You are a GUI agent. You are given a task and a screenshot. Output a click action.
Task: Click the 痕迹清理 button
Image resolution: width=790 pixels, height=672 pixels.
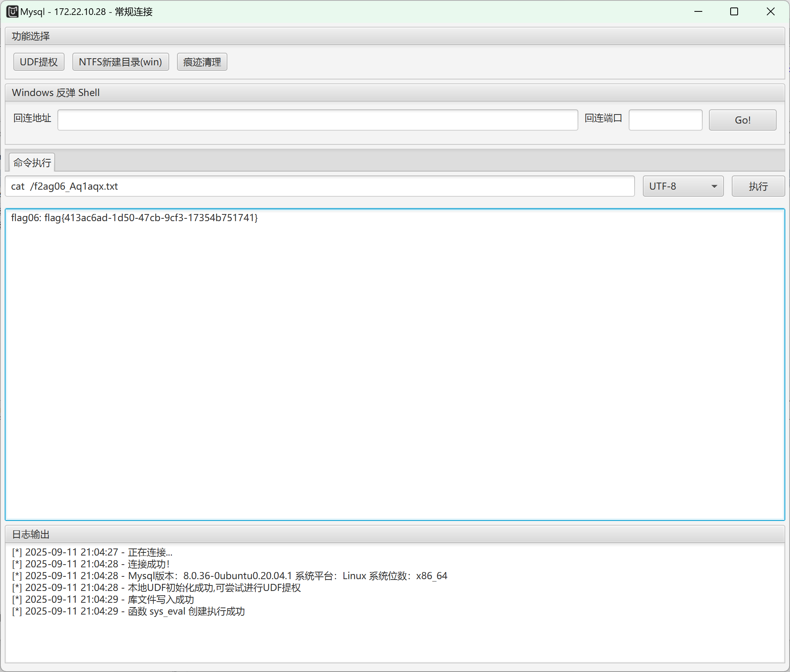(202, 62)
